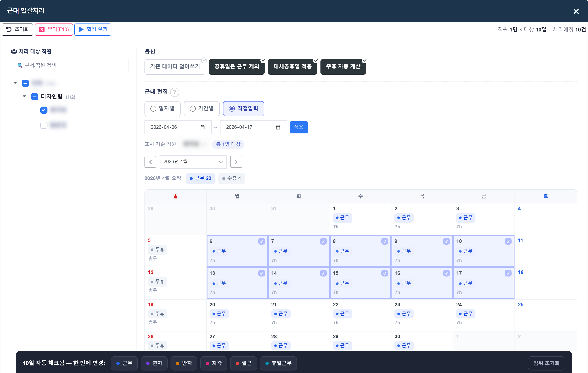The width and height of the screenshot is (588, 373).
Task: Click the 근무 tag on April 3
Action: click(x=466, y=218)
